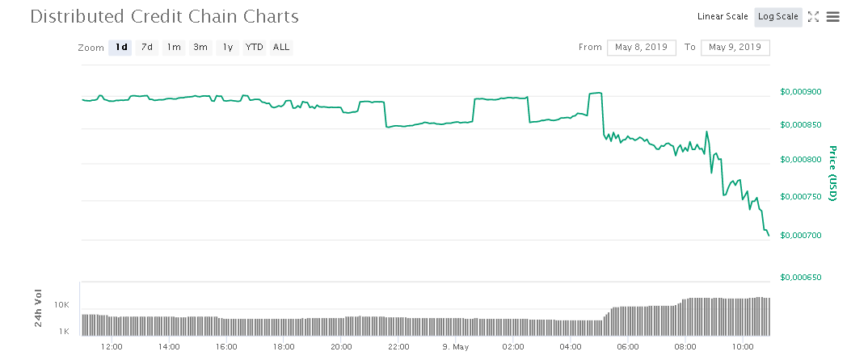Select the 7d zoom range

pyautogui.click(x=147, y=48)
